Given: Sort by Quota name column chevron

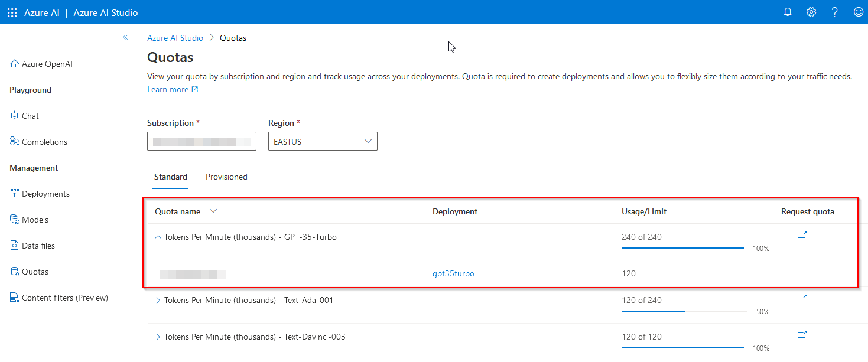Looking at the screenshot, I should click(x=213, y=211).
